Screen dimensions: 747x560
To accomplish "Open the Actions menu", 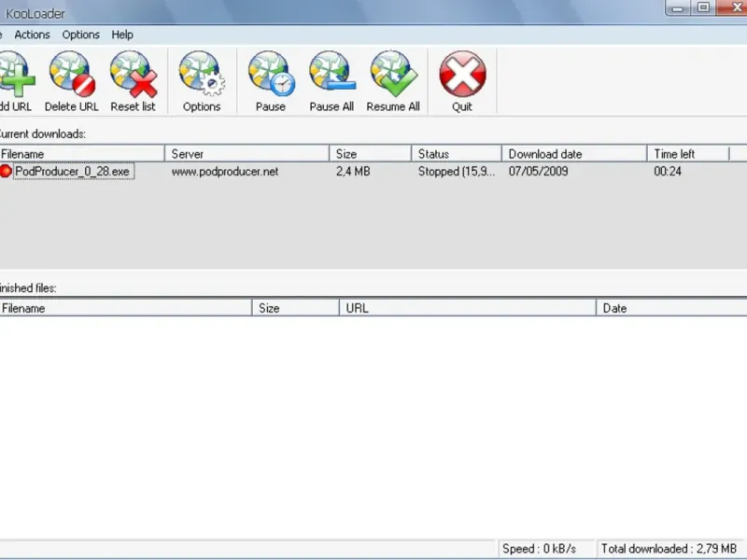I will click(32, 35).
